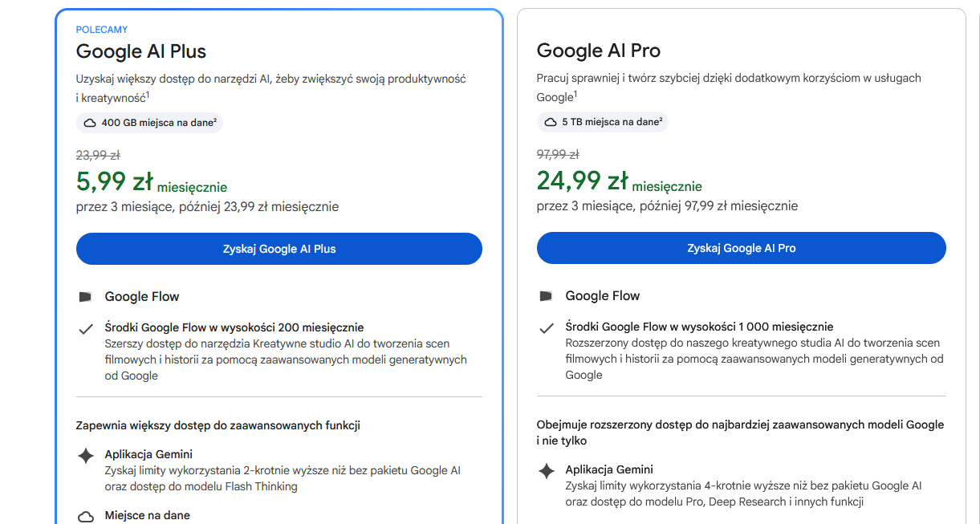
Task: Click cloud icon in 400 GB storage chip
Action: (90, 123)
